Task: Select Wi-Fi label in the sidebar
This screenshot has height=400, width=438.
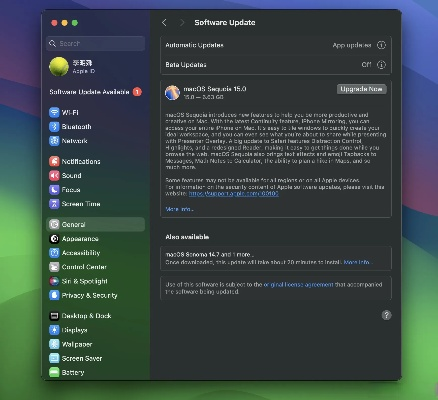Action: pos(70,112)
